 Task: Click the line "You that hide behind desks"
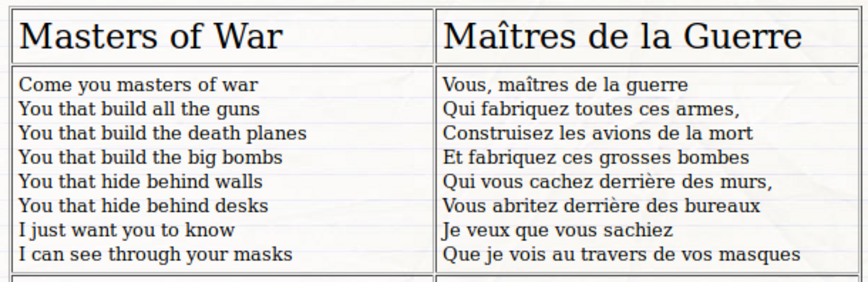click(x=143, y=206)
